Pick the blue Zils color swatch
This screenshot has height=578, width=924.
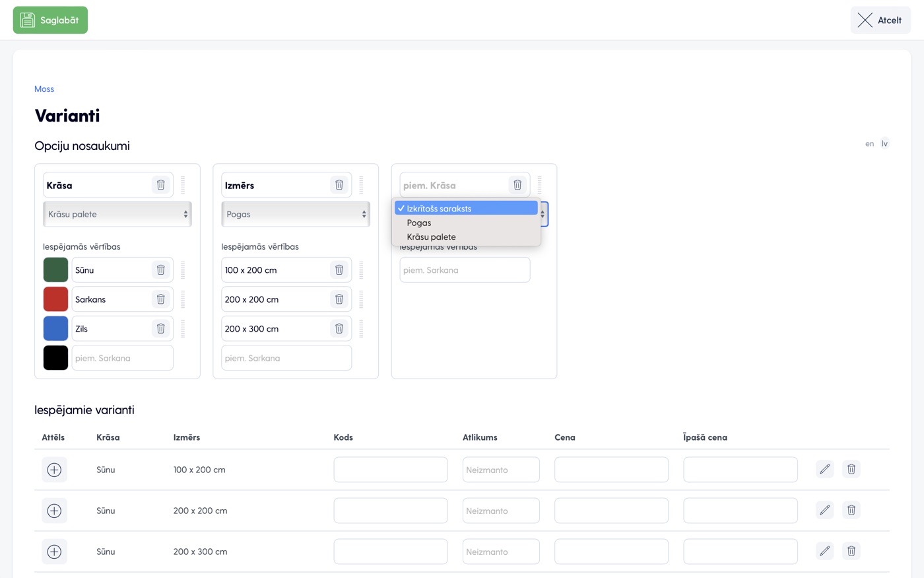point(55,328)
